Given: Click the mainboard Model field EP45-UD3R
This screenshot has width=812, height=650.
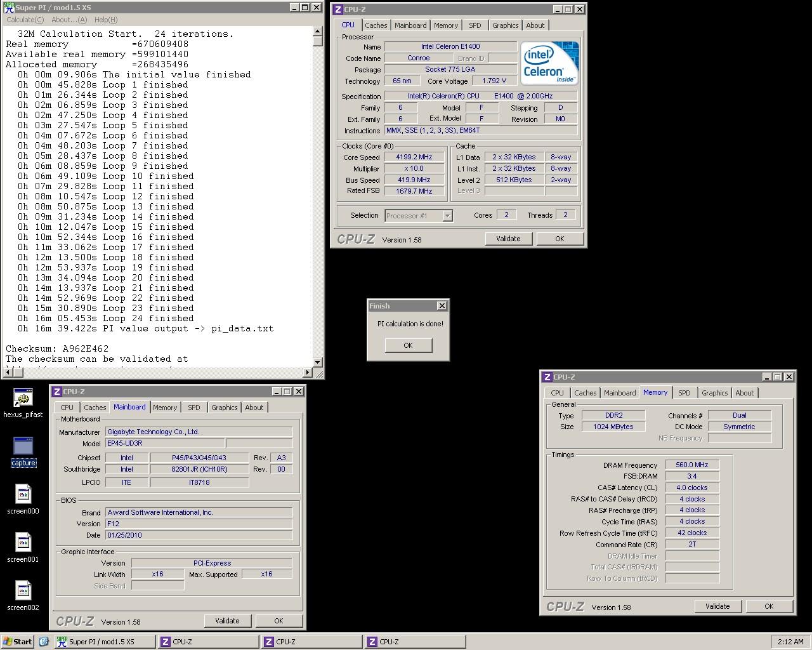Looking at the screenshot, I should click(165, 443).
